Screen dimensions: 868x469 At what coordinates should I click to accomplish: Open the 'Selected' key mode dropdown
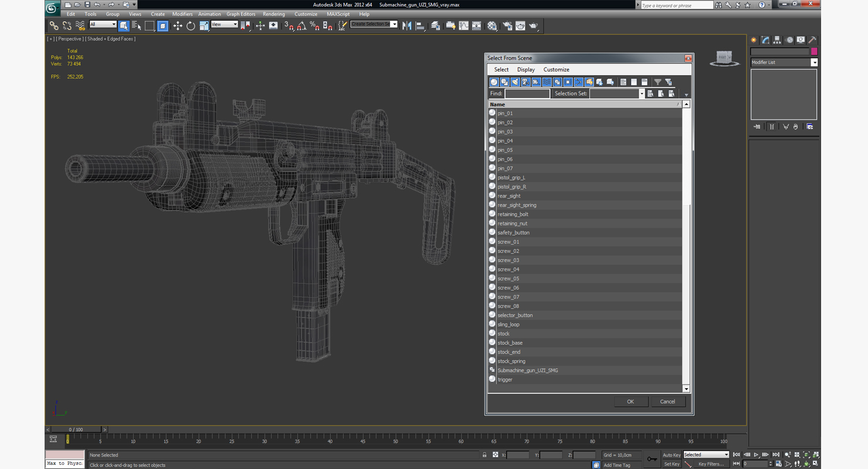pos(706,455)
